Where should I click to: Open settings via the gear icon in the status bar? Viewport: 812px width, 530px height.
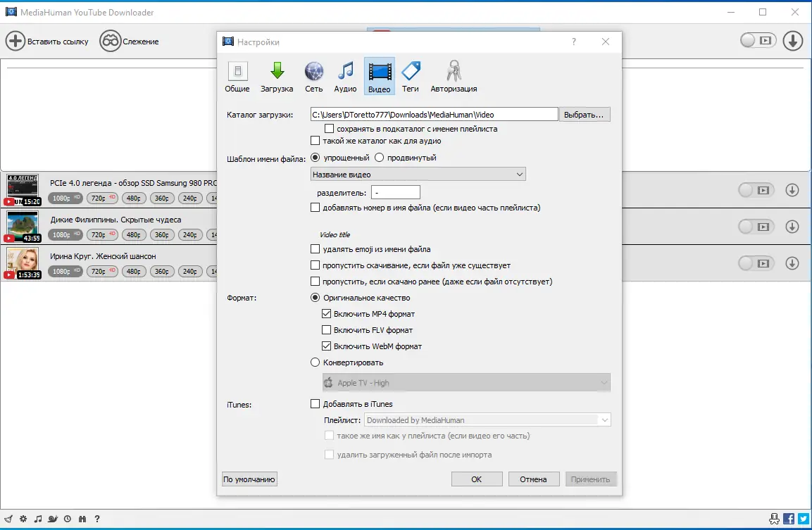click(23, 519)
